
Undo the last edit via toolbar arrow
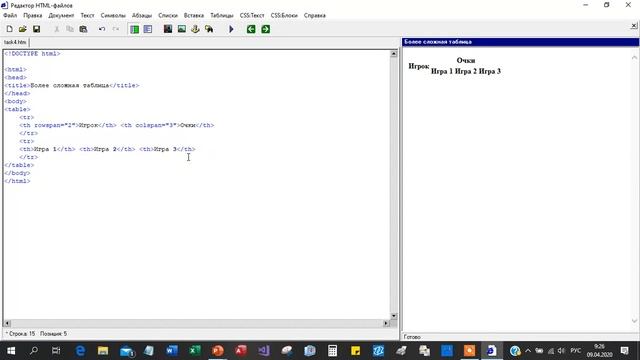102,29
